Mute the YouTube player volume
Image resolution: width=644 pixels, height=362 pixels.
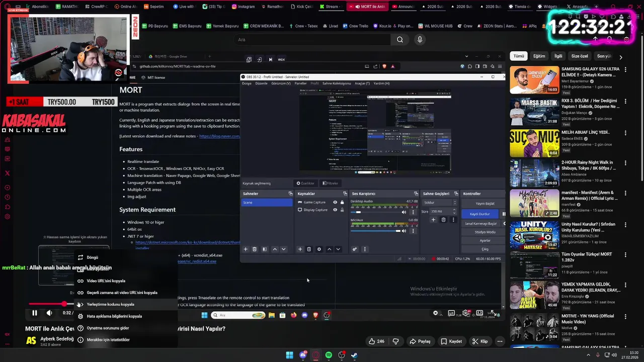(49, 313)
